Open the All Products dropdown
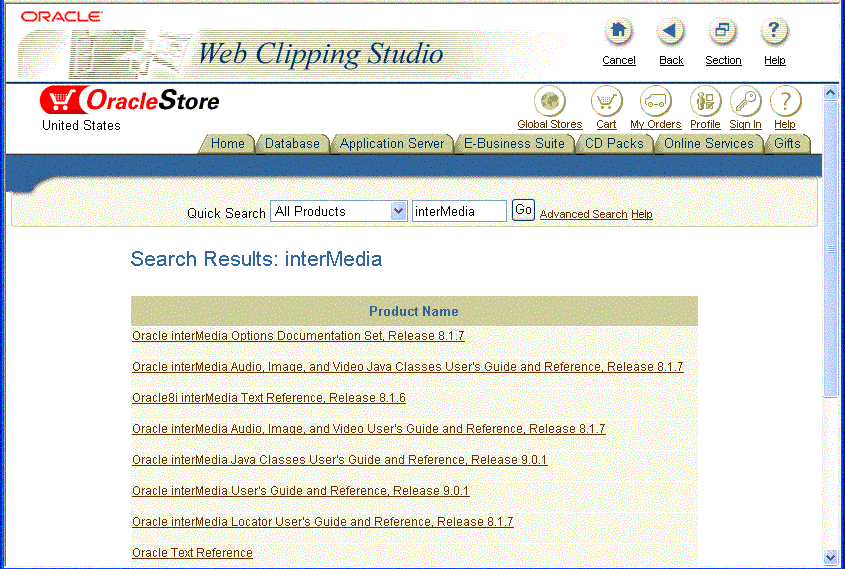845x569 pixels. pos(338,211)
